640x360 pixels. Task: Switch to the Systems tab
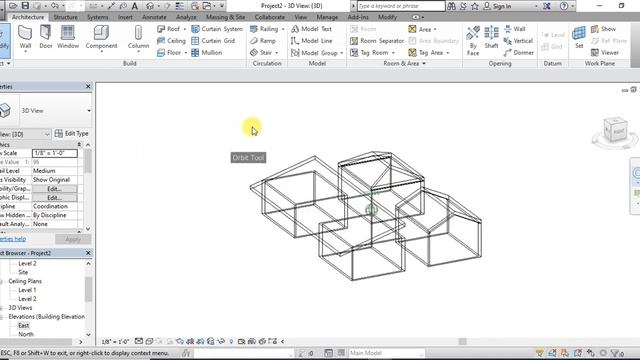pos(98,17)
